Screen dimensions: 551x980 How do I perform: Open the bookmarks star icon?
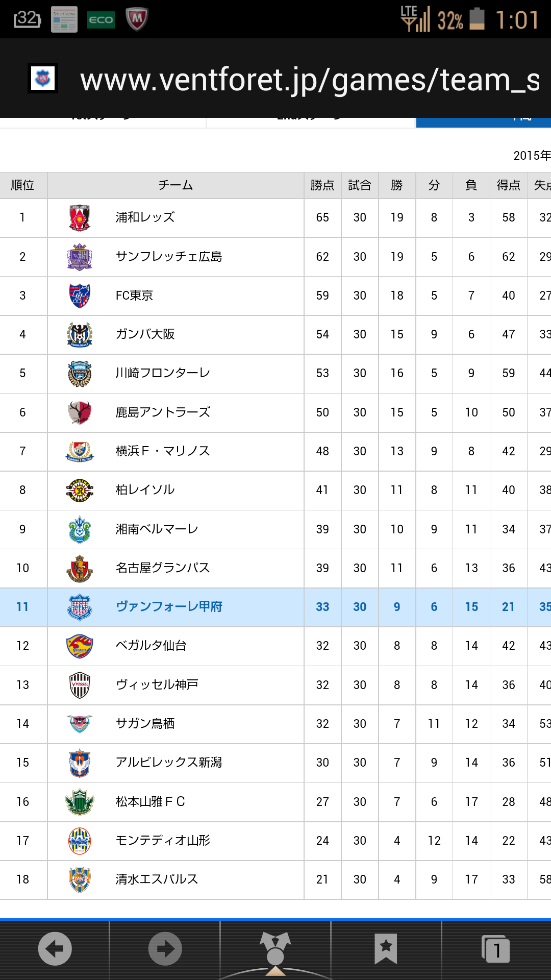pyautogui.click(x=386, y=949)
